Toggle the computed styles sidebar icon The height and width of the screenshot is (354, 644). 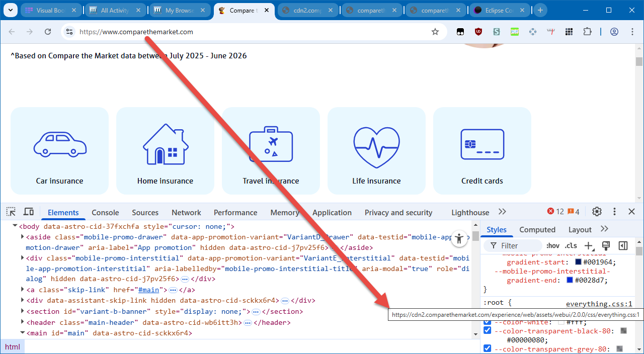pos(623,245)
